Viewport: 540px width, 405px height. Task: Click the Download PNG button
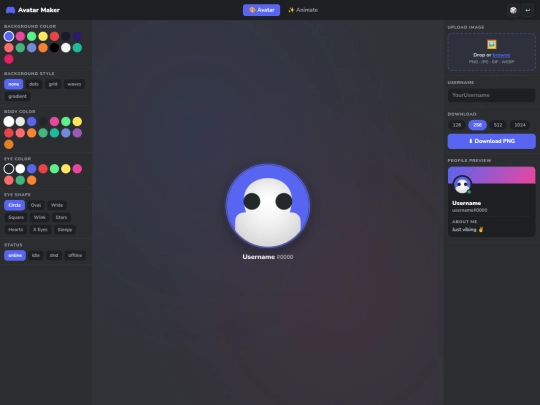click(491, 141)
